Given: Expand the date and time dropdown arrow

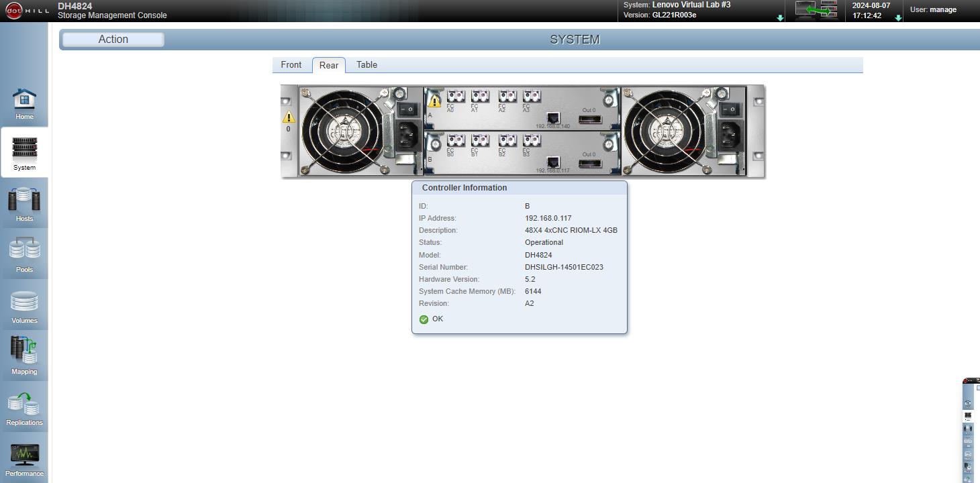Looking at the screenshot, I should pyautogui.click(x=898, y=18).
